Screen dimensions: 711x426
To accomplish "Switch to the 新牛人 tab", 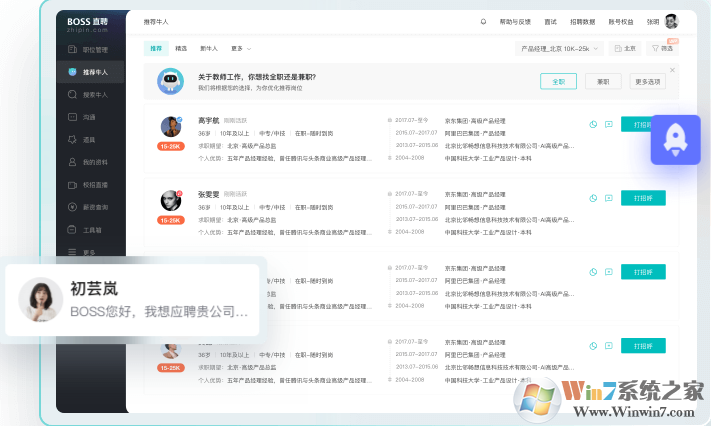I will pyautogui.click(x=208, y=48).
